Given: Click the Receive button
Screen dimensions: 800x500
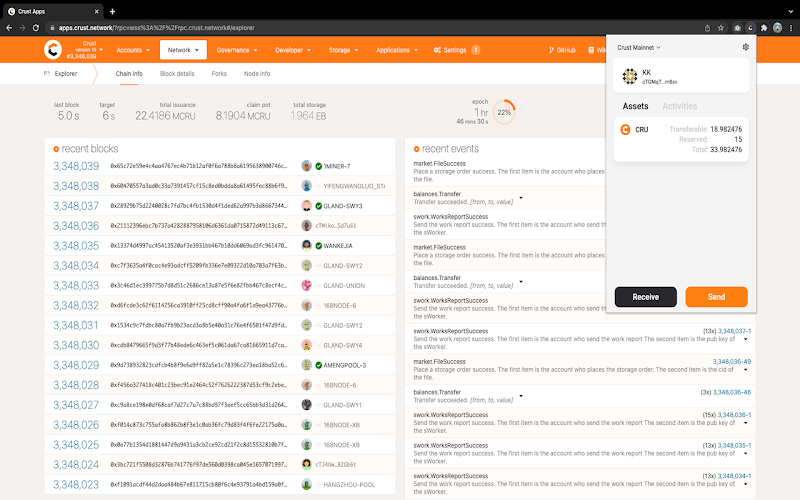Looking at the screenshot, I should [x=646, y=297].
